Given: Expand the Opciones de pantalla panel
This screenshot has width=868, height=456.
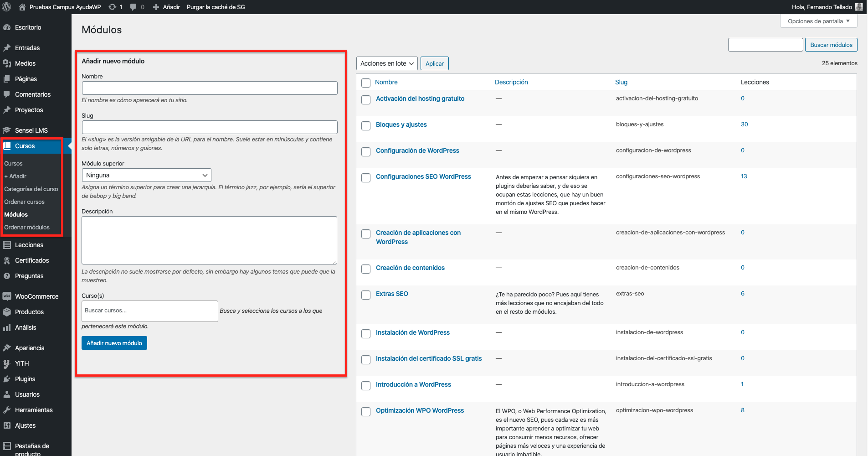Looking at the screenshot, I should coord(818,21).
